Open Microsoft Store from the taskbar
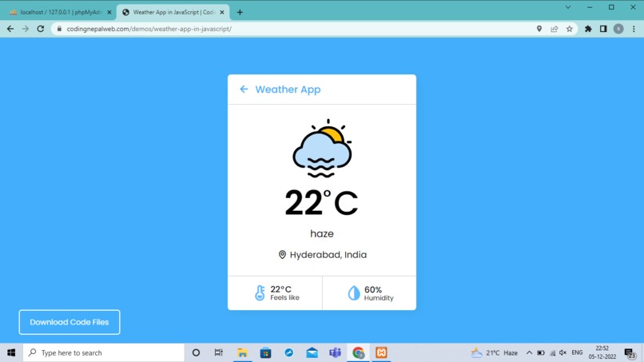The image size is (644, 362). (x=266, y=352)
